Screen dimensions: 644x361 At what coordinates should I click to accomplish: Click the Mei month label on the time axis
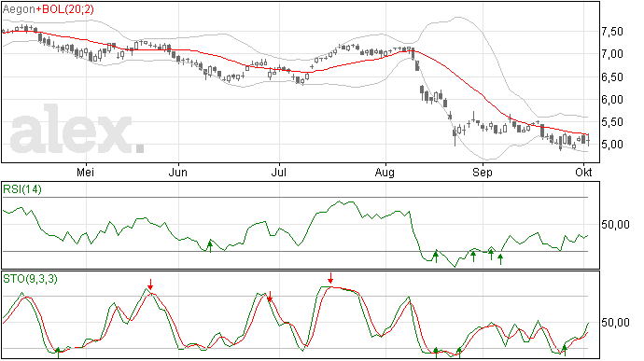[86, 172]
